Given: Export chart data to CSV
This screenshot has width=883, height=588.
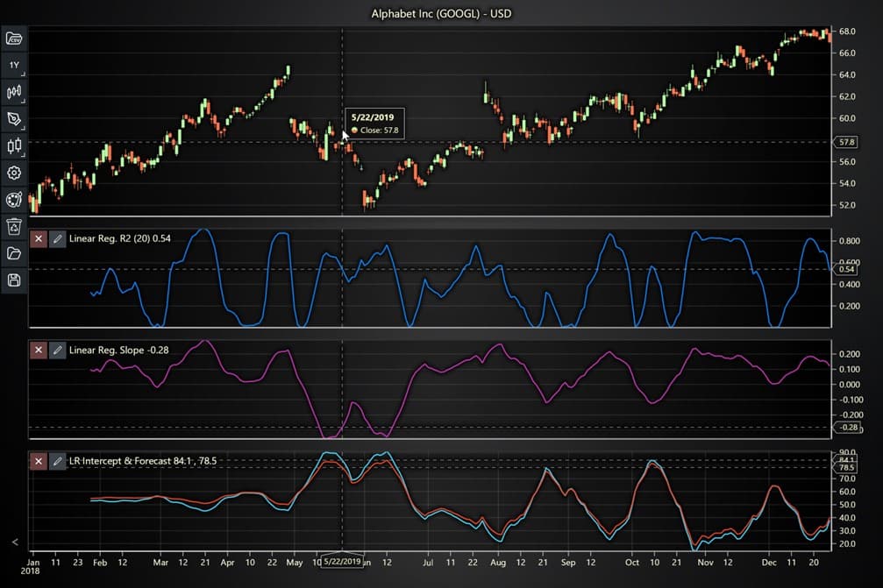Looking at the screenshot, I should pos(13,38).
